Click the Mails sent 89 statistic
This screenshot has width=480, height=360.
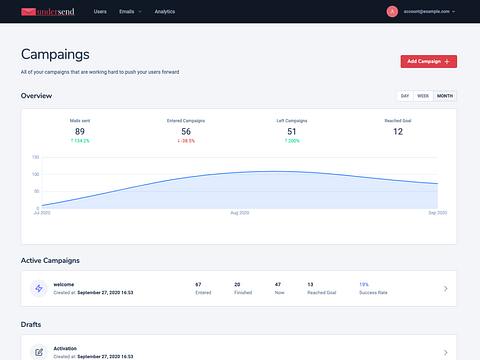click(80, 131)
